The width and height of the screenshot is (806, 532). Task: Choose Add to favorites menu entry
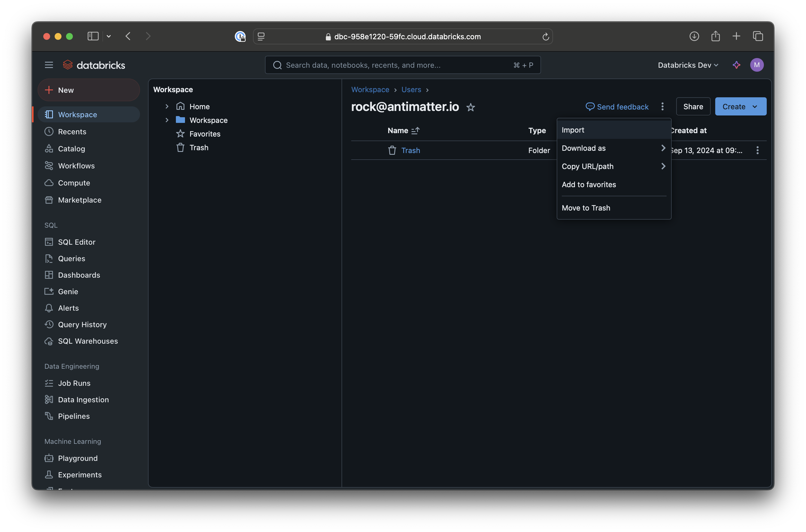click(614, 185)
